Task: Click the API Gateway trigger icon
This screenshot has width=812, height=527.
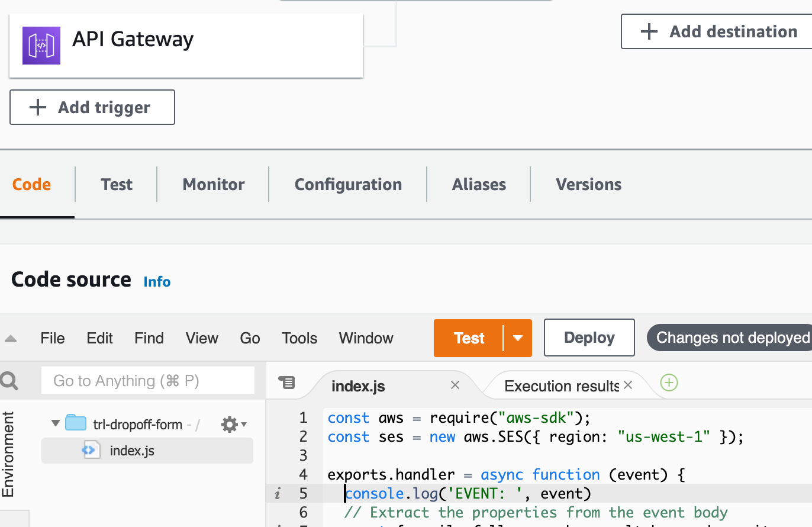Action: pos(41,46)
